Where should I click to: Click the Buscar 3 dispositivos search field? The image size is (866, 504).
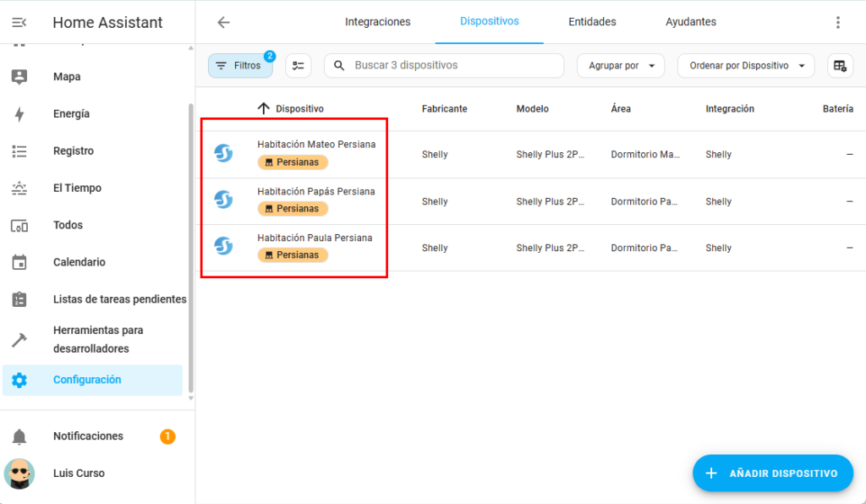[x=452, y=66]
